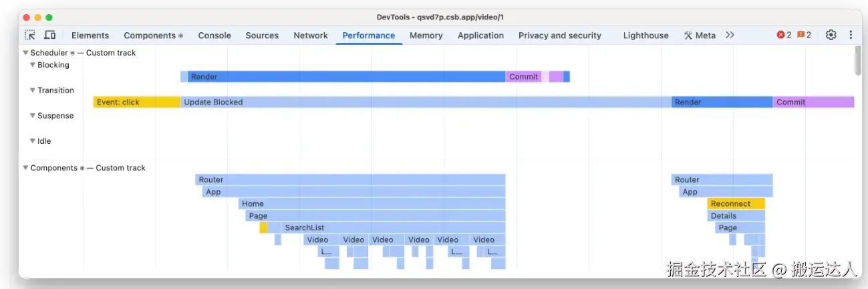The image size is (868, 289).
Task: Collapse the Blocking sub-track
Action: pyautogui.click(x=33, y=65)
